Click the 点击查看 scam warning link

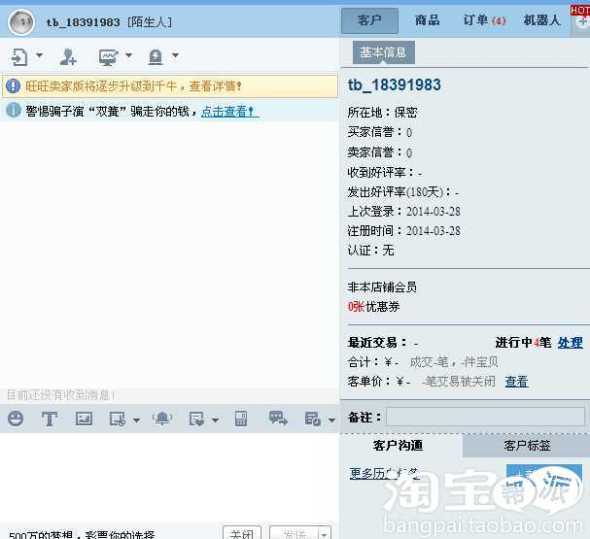[229, 111]
